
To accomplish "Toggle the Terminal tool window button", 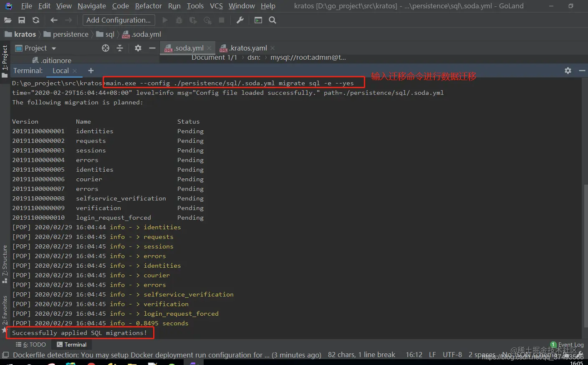I will (71, 344).
